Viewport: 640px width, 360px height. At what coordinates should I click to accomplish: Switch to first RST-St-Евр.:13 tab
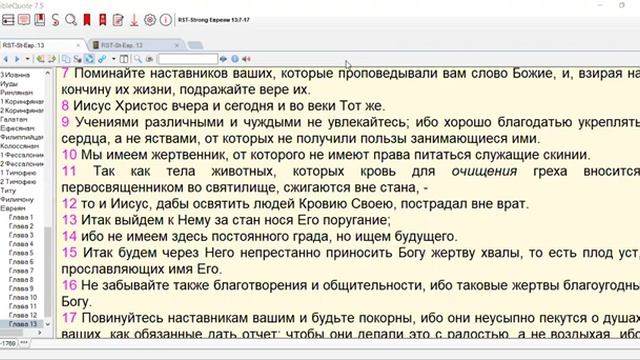[24, 45]
